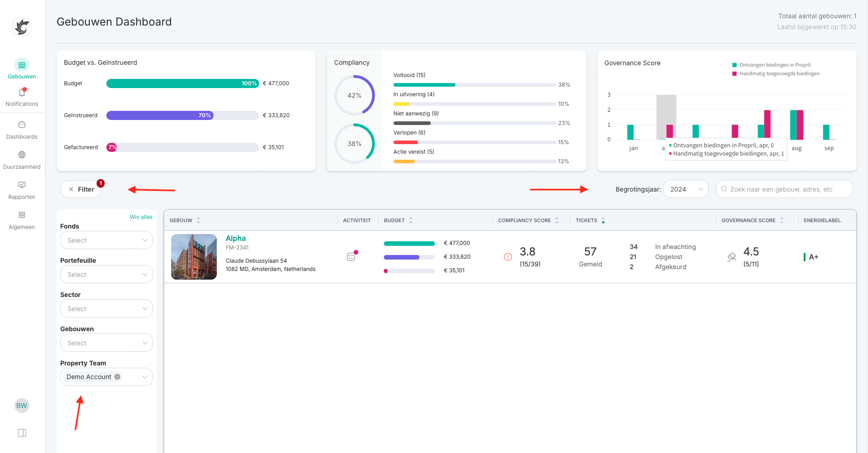Open the Rapporten section
This screenshot has height=453, width=868.
pyautogui.click(x=21, y=190)
